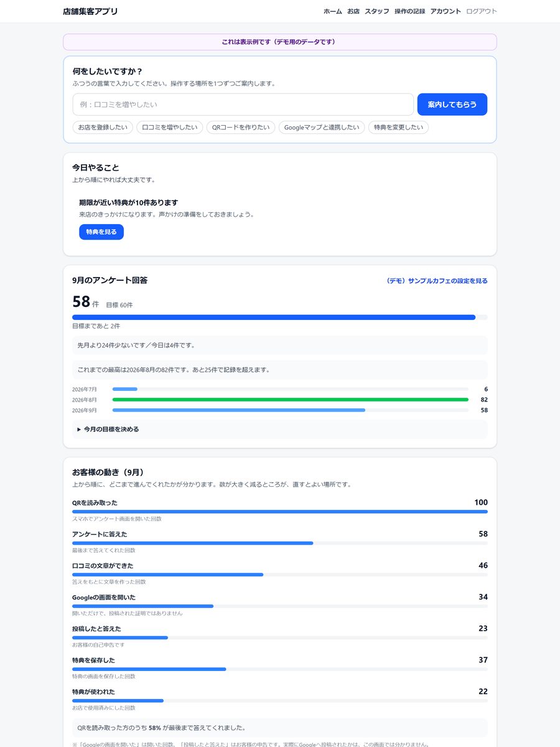560x747 pixels.
Task: Select the お店を登録したい suggestion chip
Action: (103, 128)
